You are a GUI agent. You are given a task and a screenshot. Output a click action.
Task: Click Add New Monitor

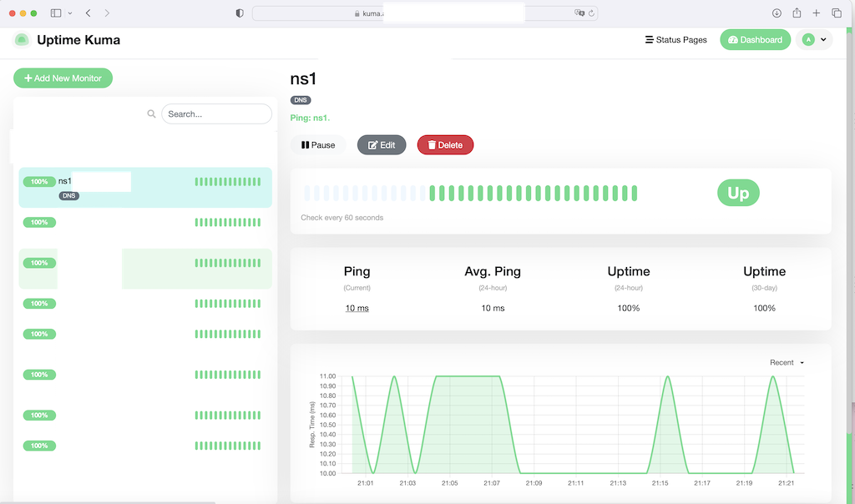coord(63,78)
